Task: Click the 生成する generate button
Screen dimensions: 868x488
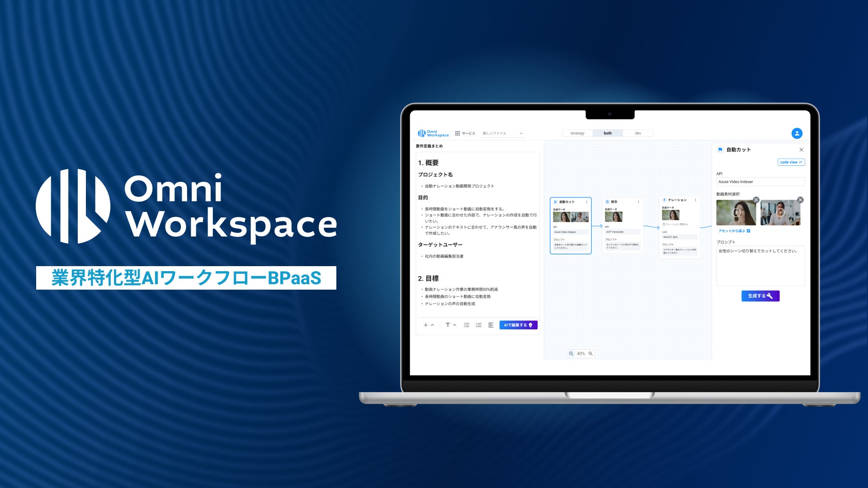Action: pos(760,296)
